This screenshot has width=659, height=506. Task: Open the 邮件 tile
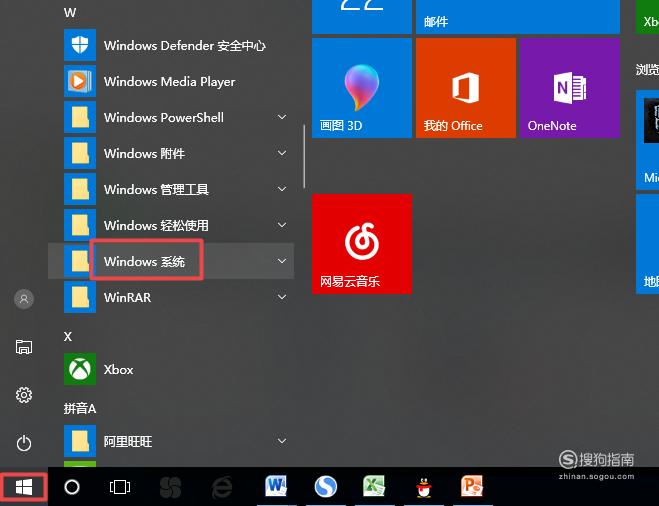pos(518,17)
